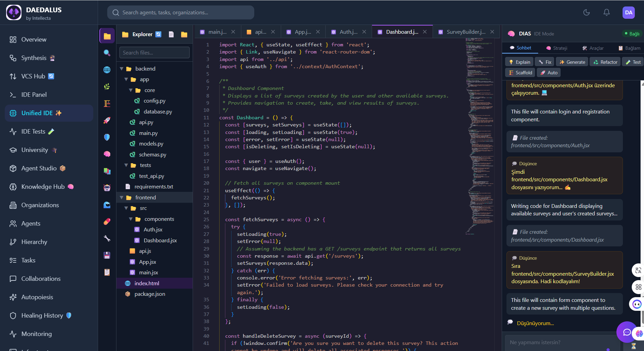Screen dimensions: 644x351
Task: Open the blue monster activity icon
Action: [107, 205]
